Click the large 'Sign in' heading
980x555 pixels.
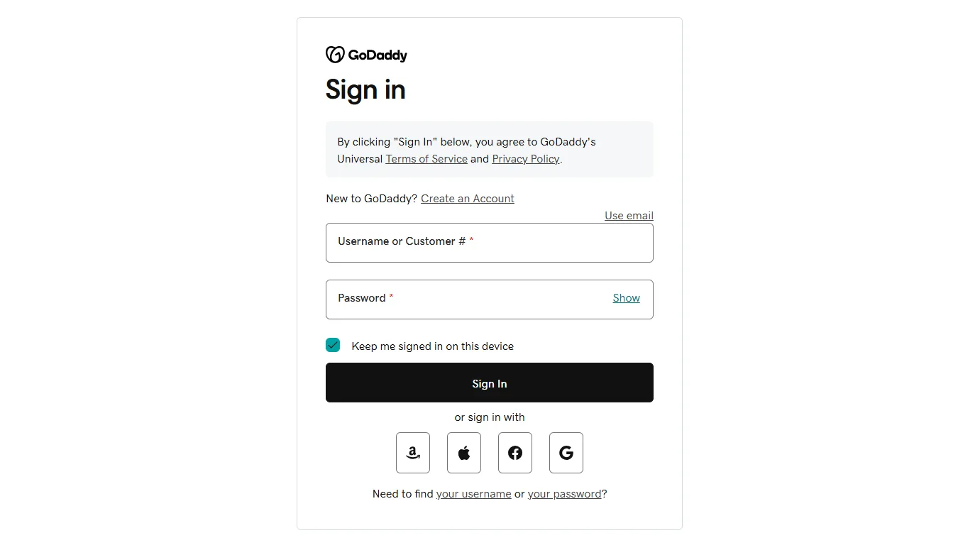pyautogui.click(x=365, y=90)
